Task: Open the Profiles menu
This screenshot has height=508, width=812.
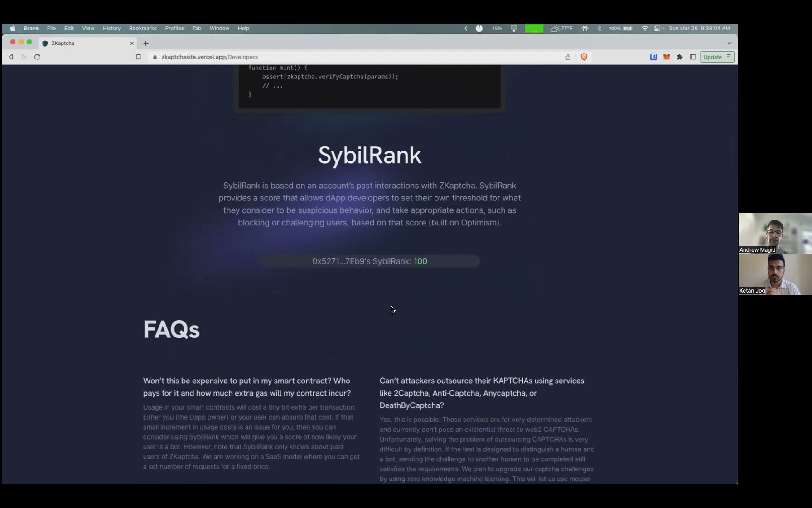Action: (x=174, y=28)
